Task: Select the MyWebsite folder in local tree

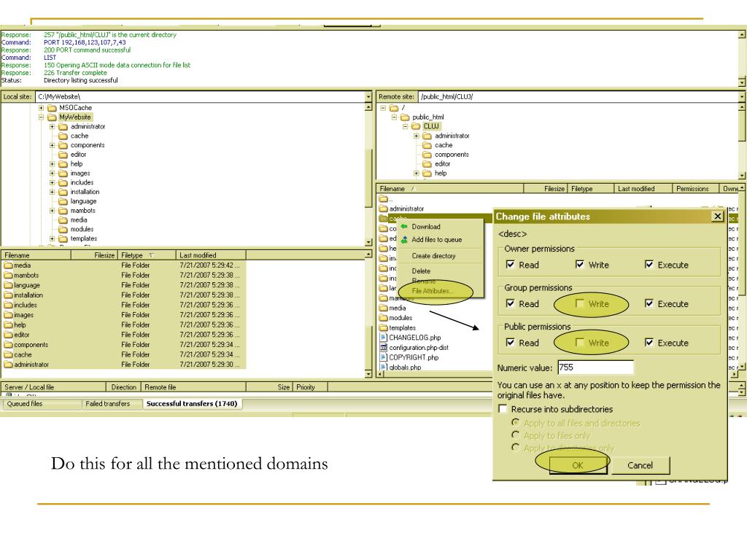Action: pos(75,117)
